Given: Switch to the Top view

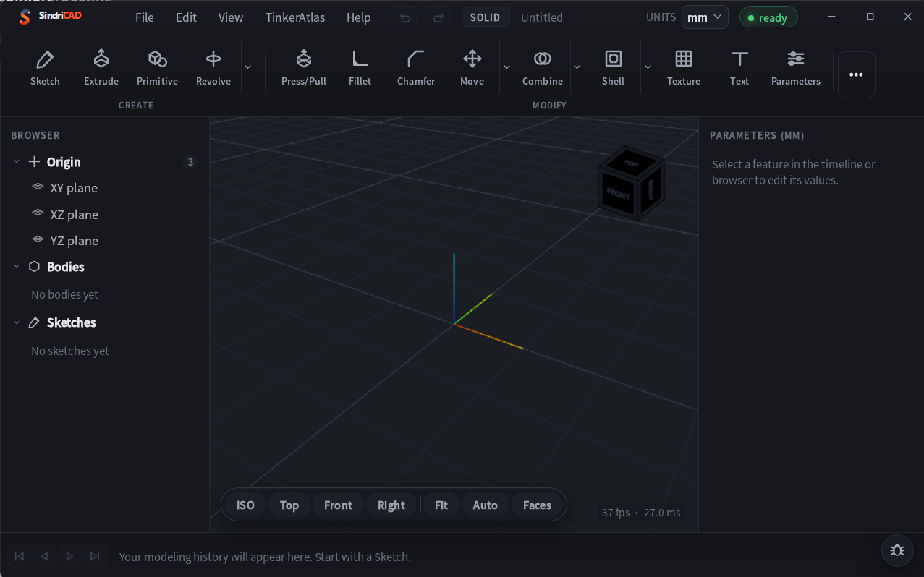Looking at the screenshot, I should (289, 505).
